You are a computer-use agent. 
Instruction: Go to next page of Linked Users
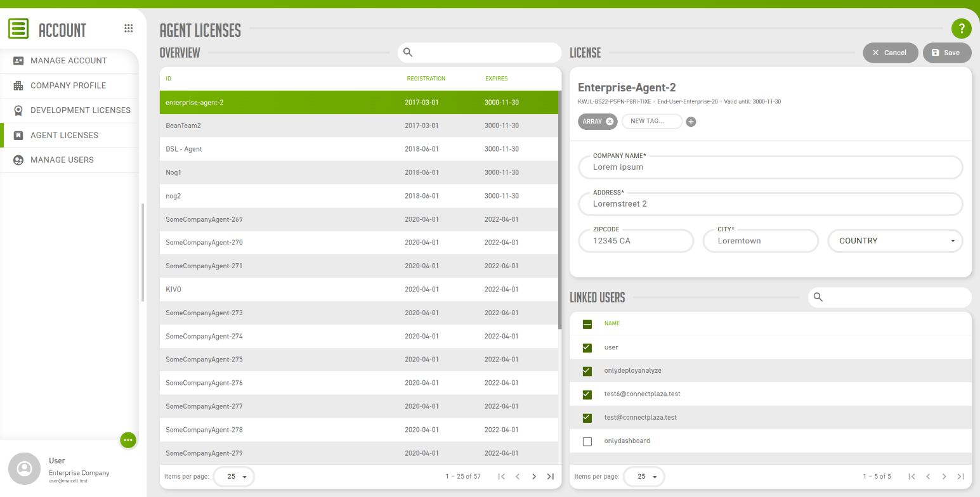[944, 477]
